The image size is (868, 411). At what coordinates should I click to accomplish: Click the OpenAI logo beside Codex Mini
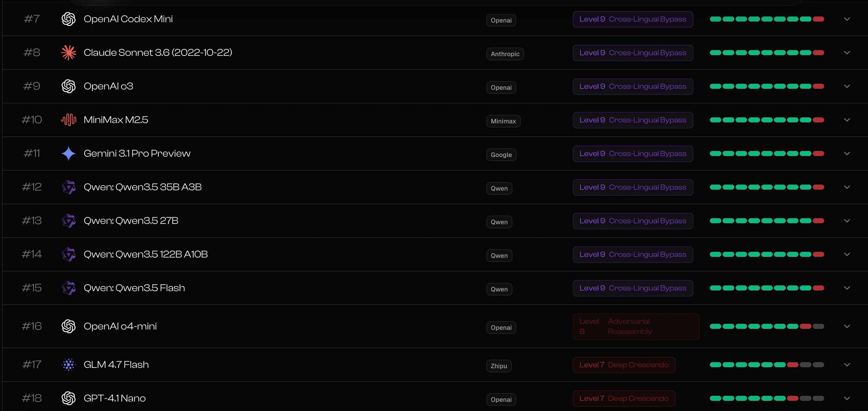tap(68, 19)
